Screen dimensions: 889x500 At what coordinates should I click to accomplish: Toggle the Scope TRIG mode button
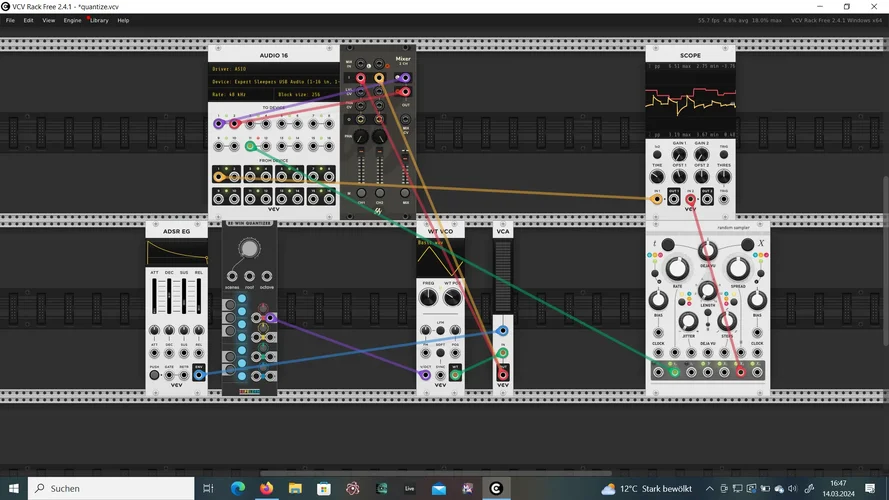tap(723, 154)
